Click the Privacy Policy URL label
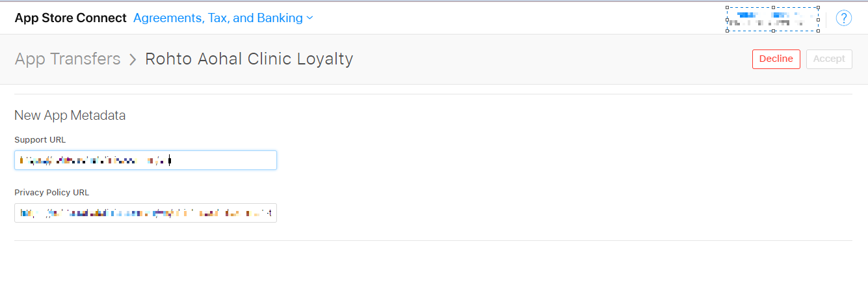This screenshot has width=868, height=293. click(x=52, y=193)
